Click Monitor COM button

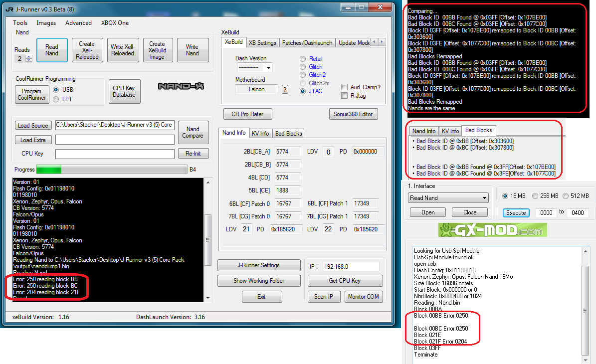coord(364,297)
